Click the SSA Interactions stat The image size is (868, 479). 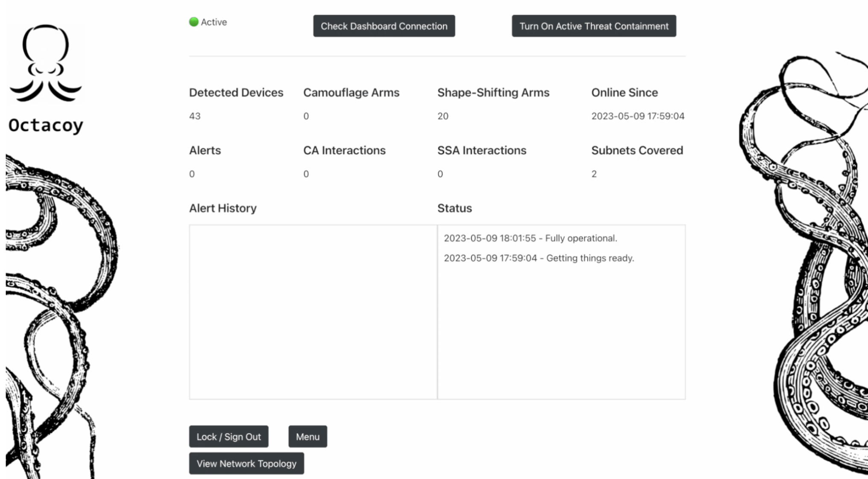(482, 150)
